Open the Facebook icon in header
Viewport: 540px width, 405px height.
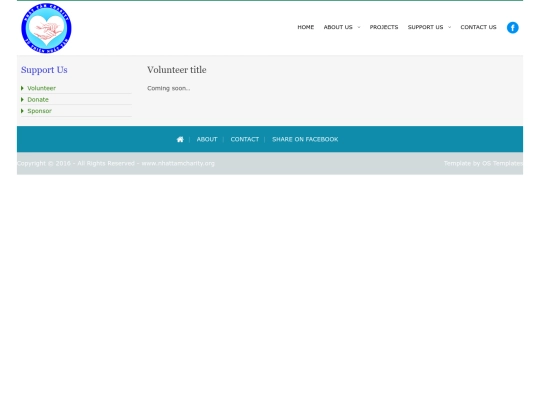[512, 28]
